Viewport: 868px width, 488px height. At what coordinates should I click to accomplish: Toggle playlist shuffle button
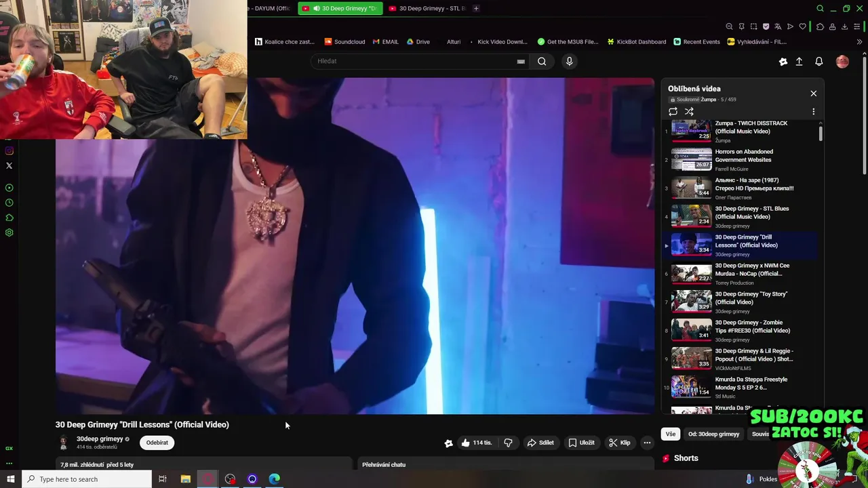[x=689, y=112]
